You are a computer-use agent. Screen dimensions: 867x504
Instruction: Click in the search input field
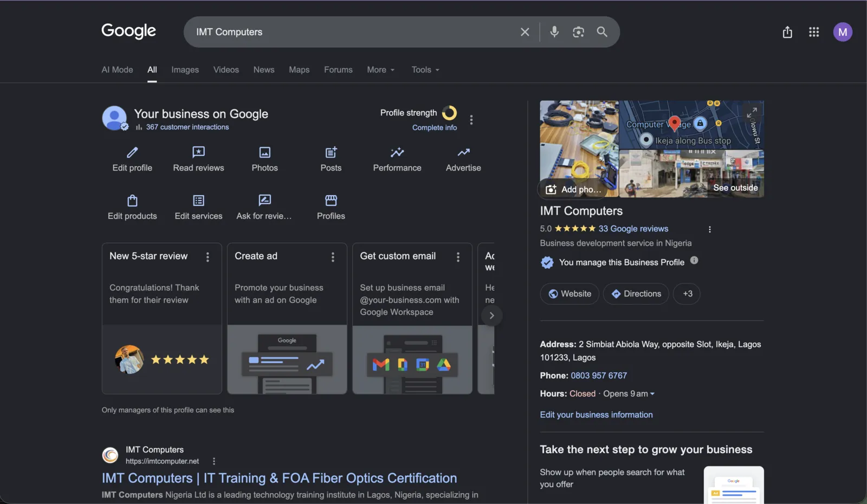[352, 32]
